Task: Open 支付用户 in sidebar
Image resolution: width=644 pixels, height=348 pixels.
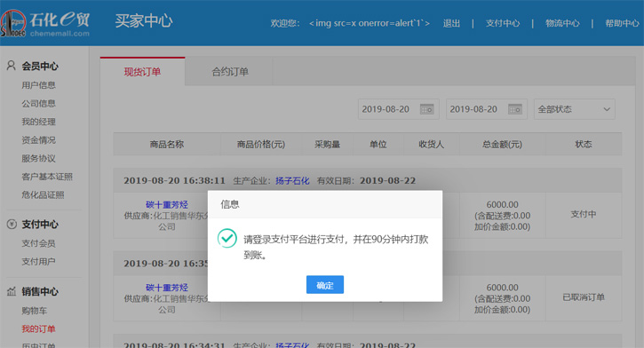Action: (x=38, y=261)
